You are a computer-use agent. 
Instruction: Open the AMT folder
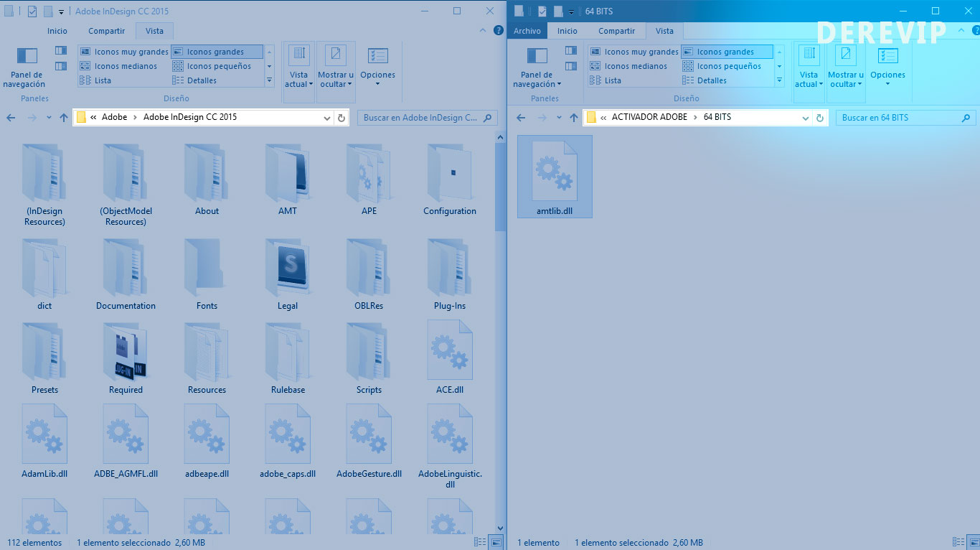(288, 180)
